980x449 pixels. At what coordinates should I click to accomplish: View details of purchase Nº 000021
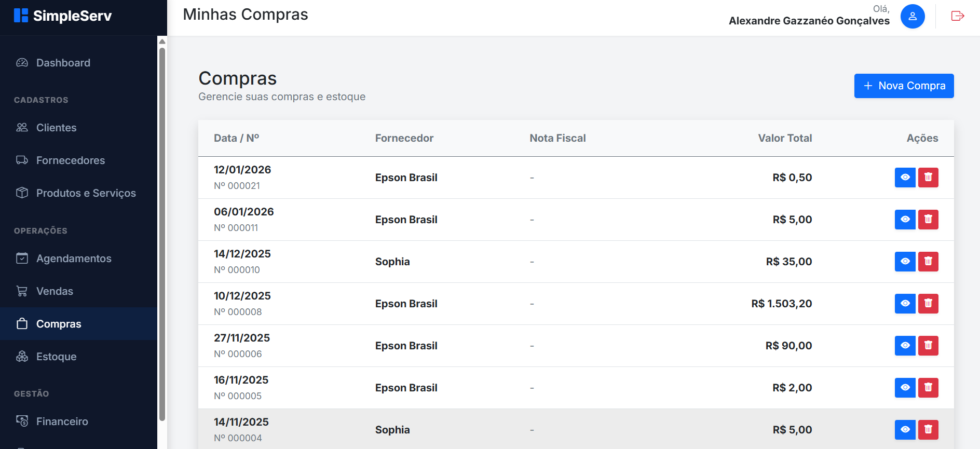click(x=905, y=178)
